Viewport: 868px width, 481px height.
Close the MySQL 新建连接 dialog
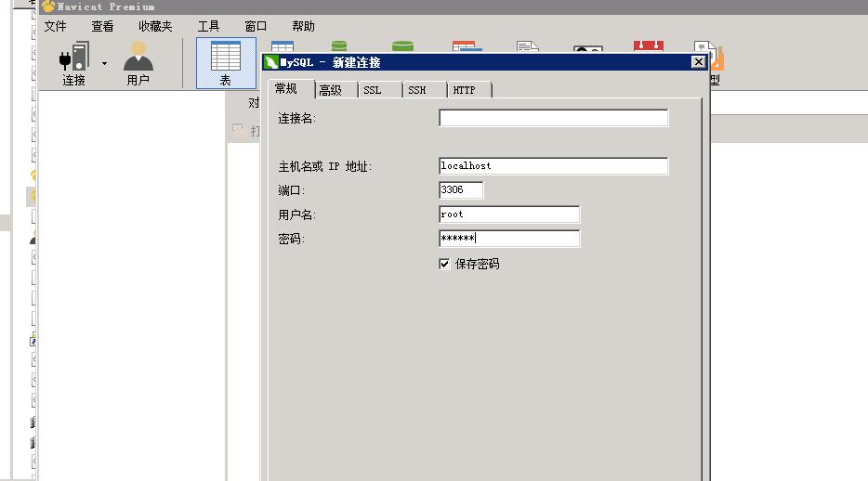698,62
